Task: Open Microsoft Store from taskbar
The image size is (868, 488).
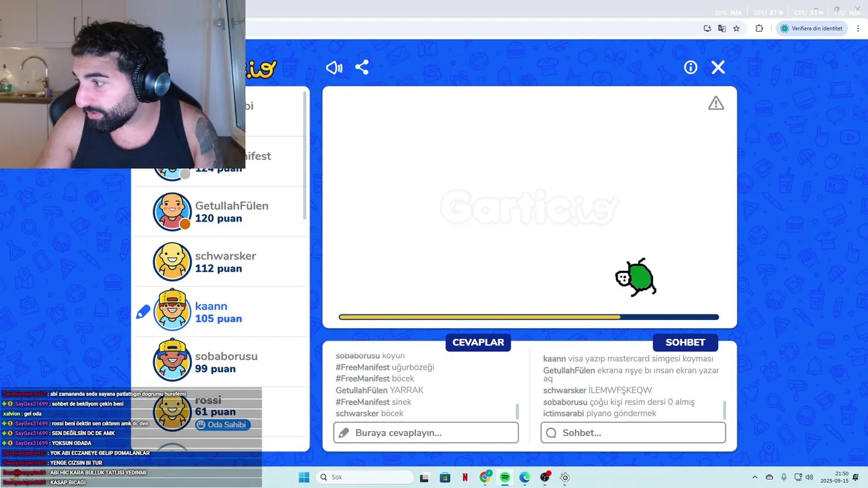Action: tap(445, 477)
